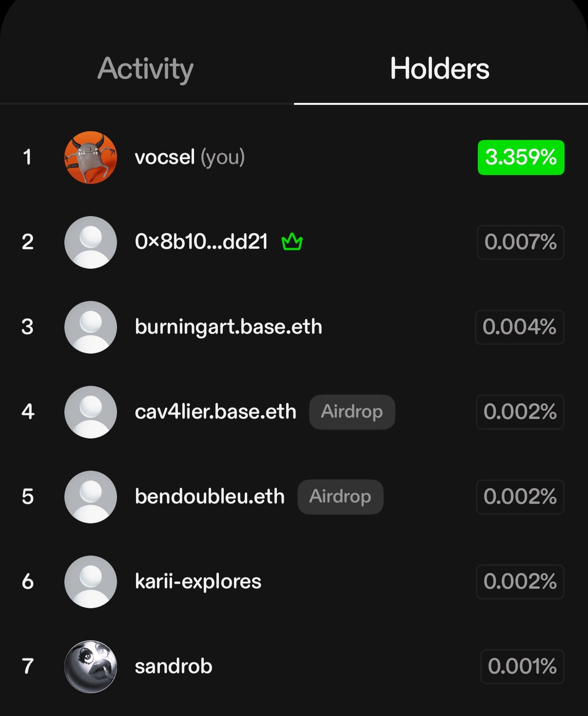Open vocsel's monster avatar
The image size is (588, 716).
[x=91, y=157]
